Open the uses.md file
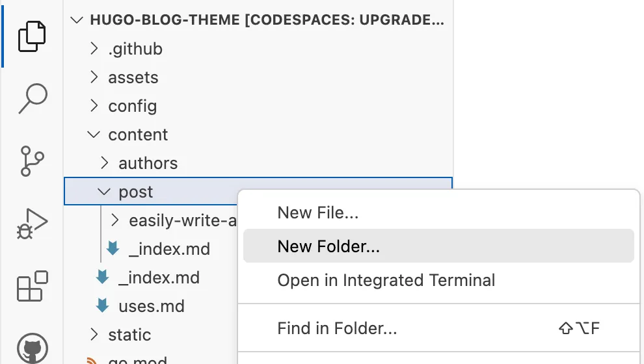644x364 pixels. point(152,306)
